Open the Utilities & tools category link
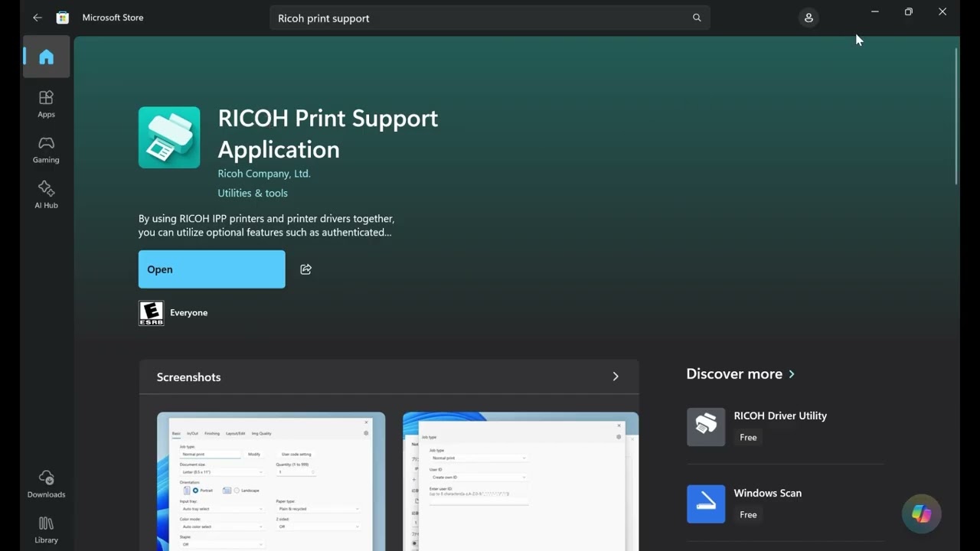The width and height of the screenshot is (980, 551). [x=253, y=193]
